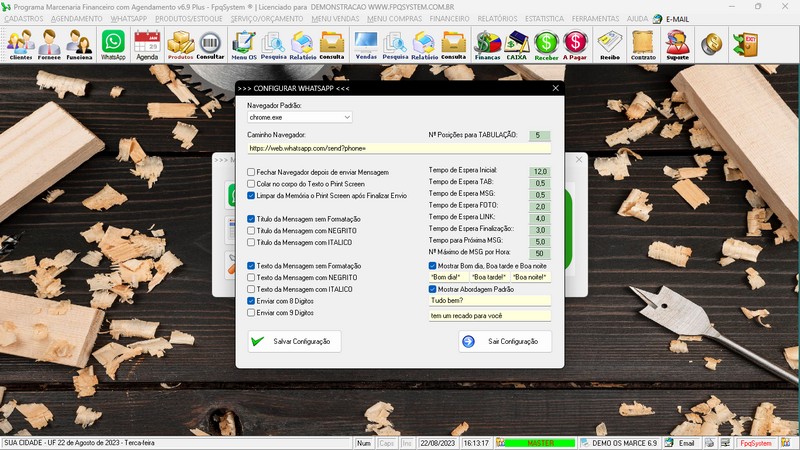Open the CADASTROS menu

coord(23,19)
